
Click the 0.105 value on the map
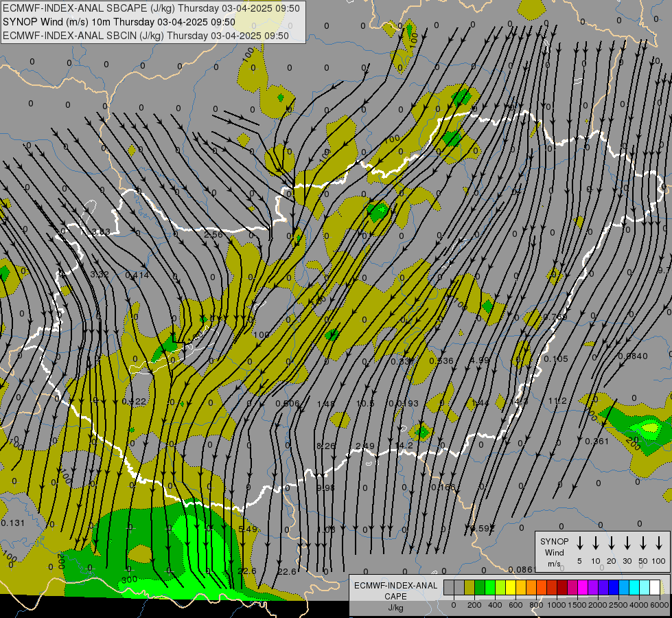[556, 358]
